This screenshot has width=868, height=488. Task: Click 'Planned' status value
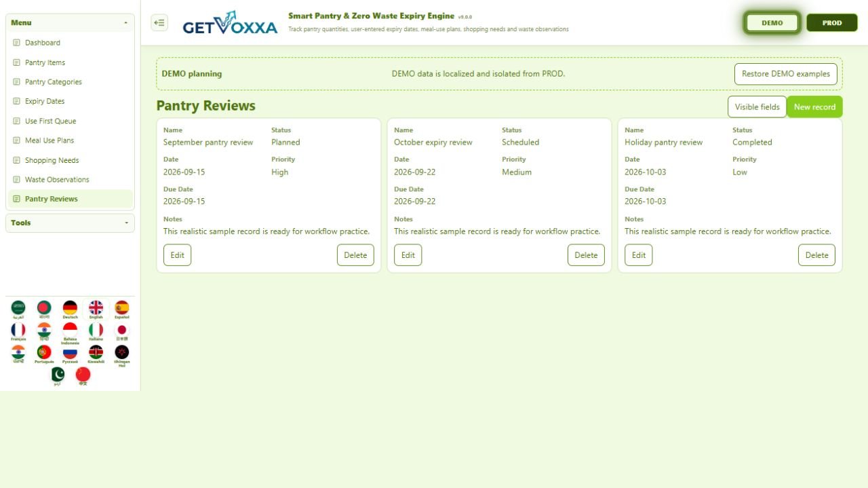[x=285, y=143]
